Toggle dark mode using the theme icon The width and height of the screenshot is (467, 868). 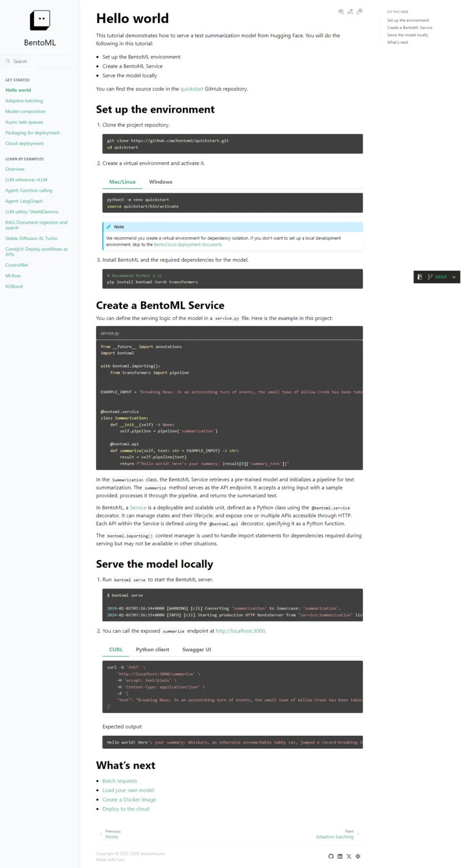tap(360, 11)
